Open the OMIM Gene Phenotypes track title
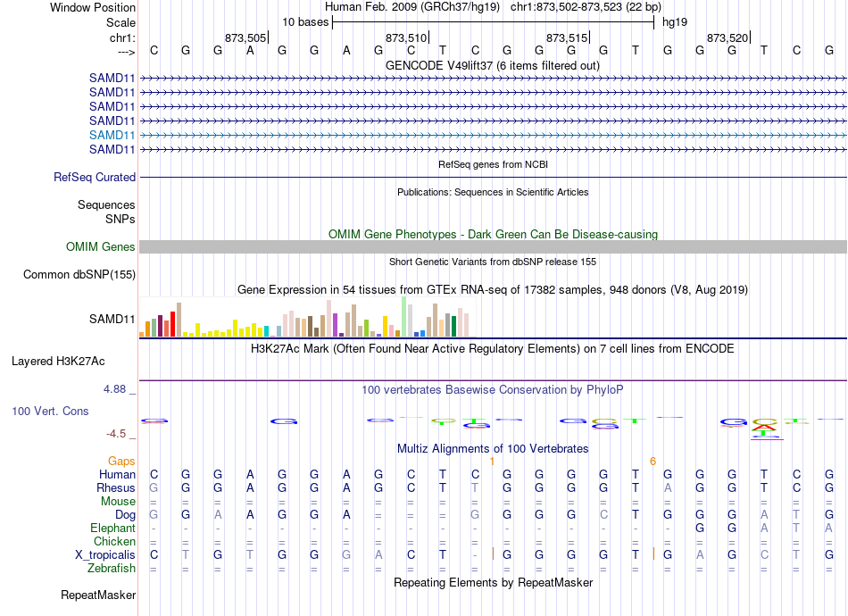 tap(493, 234)
